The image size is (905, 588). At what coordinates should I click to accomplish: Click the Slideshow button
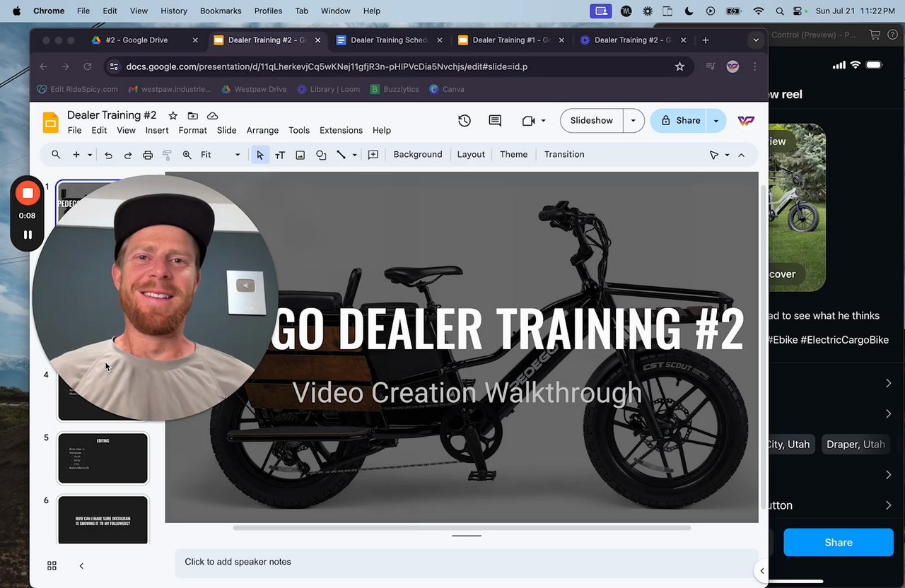[x=592, y=121]
